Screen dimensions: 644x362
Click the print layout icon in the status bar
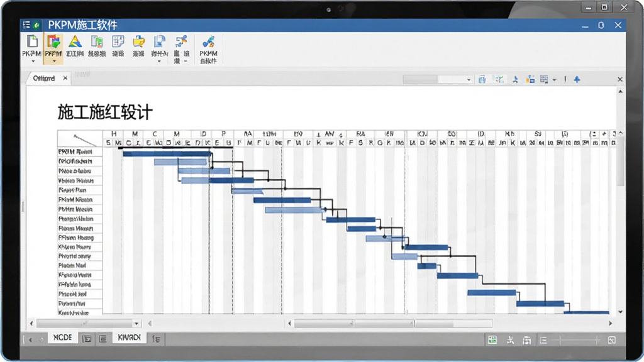point(527,340)
